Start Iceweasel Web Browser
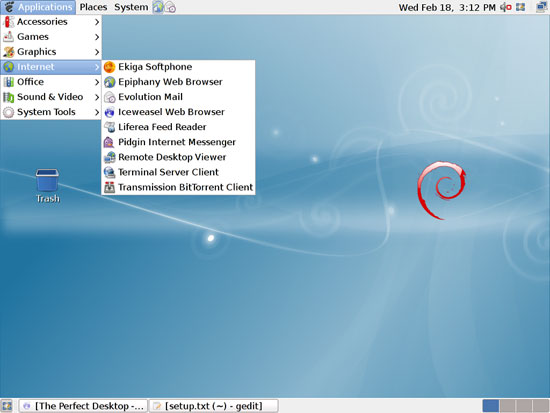The image size is (550, 413). click(179, 112)
